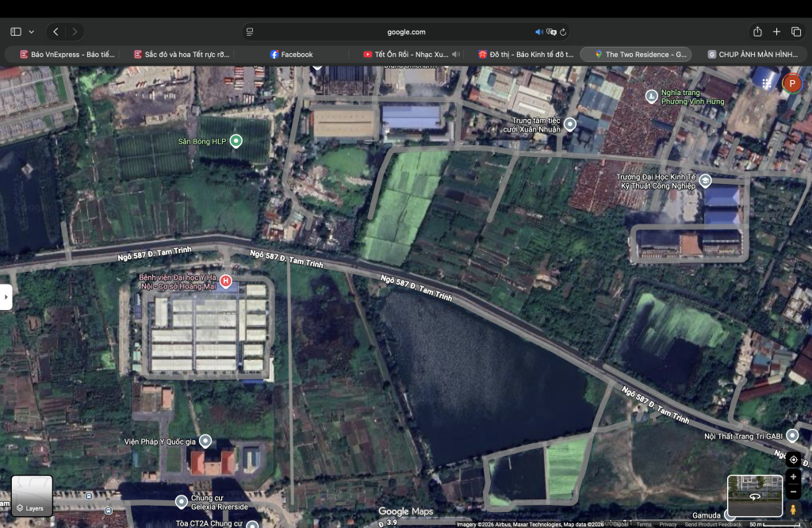Select the Viện Pháp Y Quốc gia pin

[x=205, y=441]
